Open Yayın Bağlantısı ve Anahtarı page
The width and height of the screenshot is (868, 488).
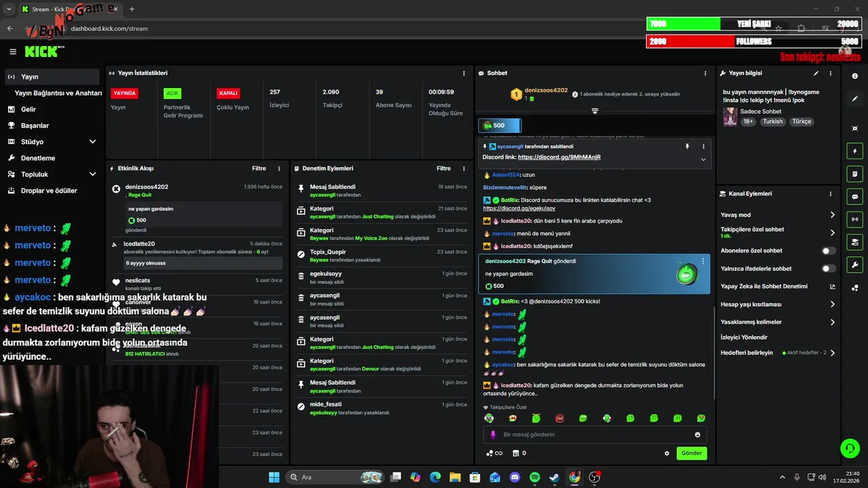tap(58, 93)
